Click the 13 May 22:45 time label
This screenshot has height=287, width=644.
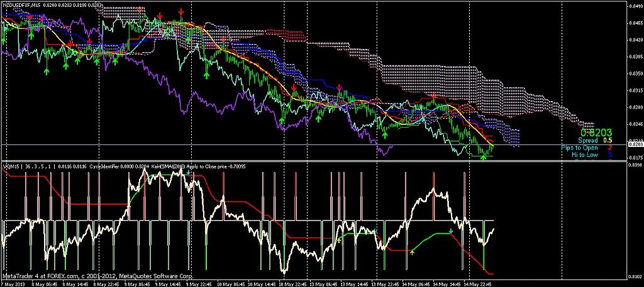point(387,284)
